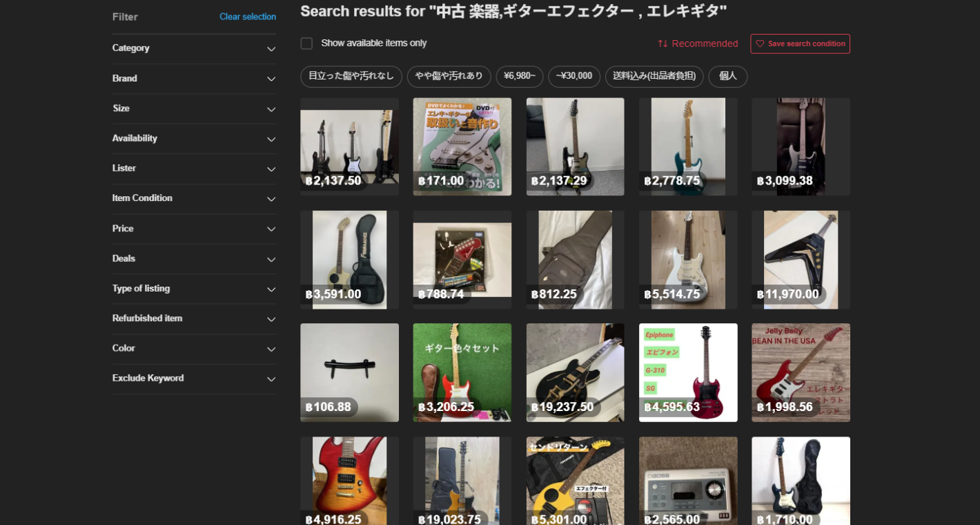
Task: Select the 個人 seller chip
Action: click(x=727, y=76)
